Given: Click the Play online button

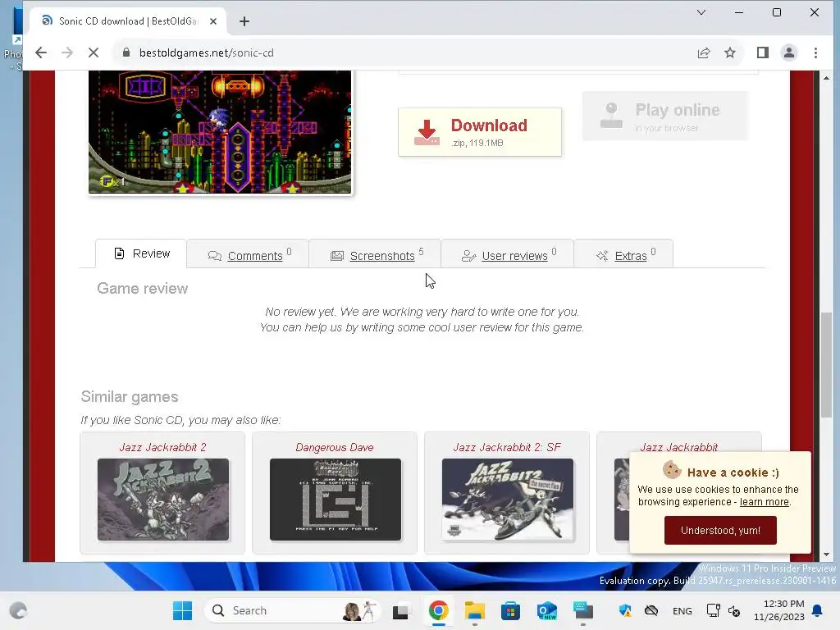Looking at the screenshot, I should 664,116.
